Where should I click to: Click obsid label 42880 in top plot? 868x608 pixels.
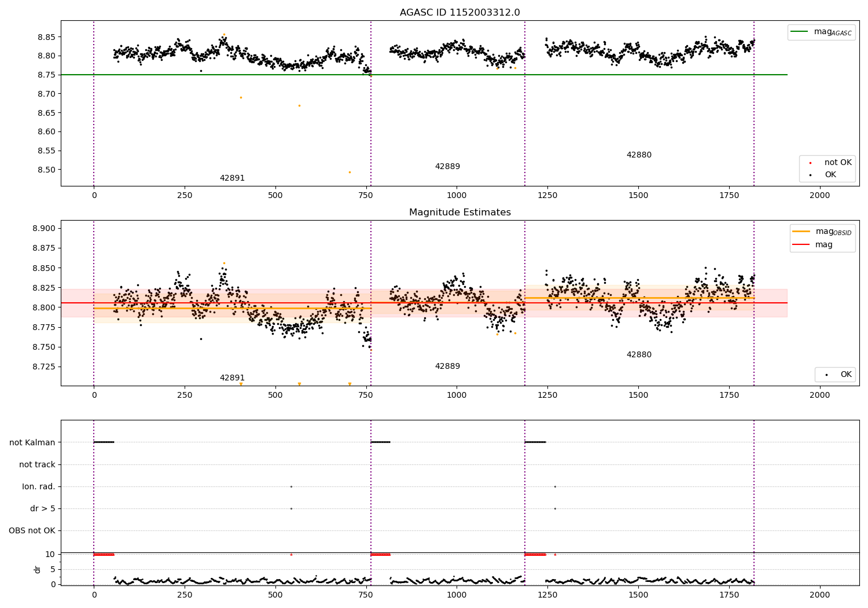tap(639, 155)
